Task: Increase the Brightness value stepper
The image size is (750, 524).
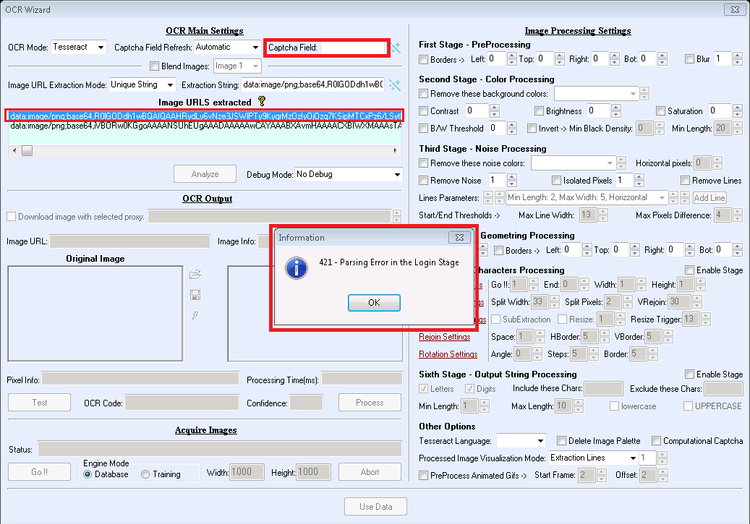Action: click(616, 108)
